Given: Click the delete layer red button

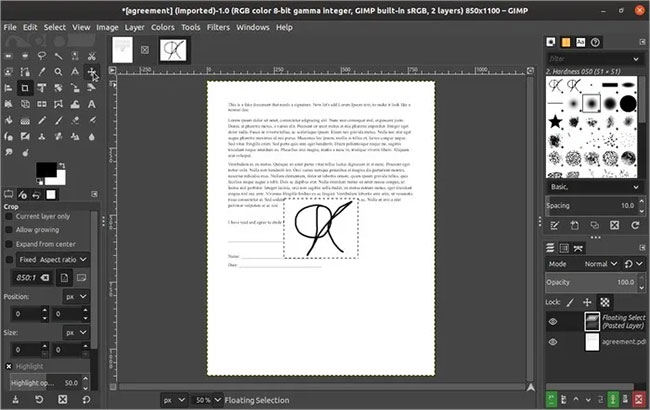Looking at the screenshot, I should coord(639,399).
